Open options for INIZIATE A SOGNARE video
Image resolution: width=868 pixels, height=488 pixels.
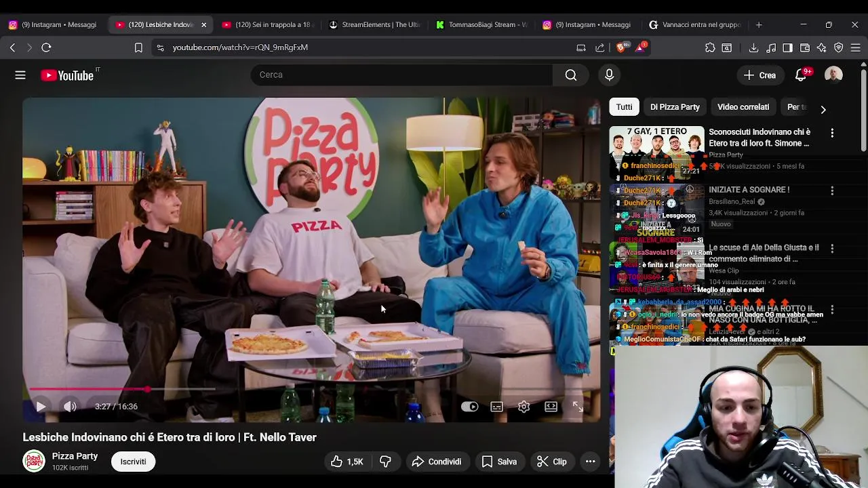832,191
